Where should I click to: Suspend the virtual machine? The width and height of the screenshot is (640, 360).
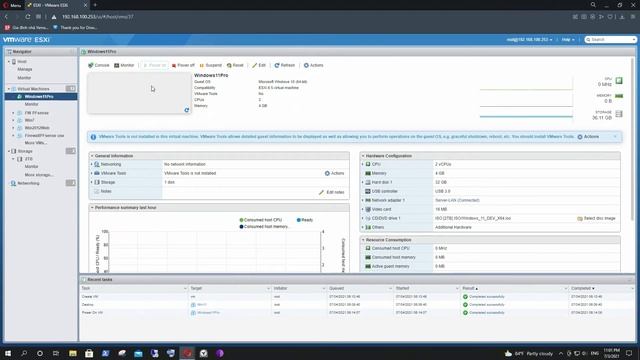211,65
